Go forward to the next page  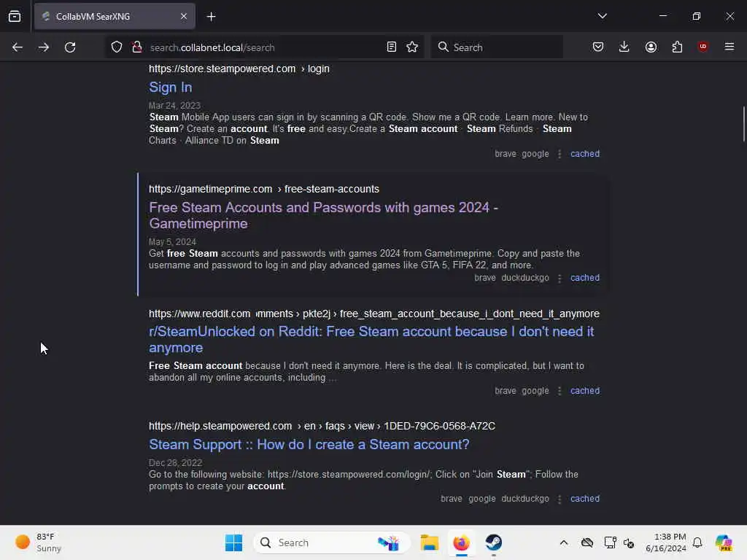(43, 47)
